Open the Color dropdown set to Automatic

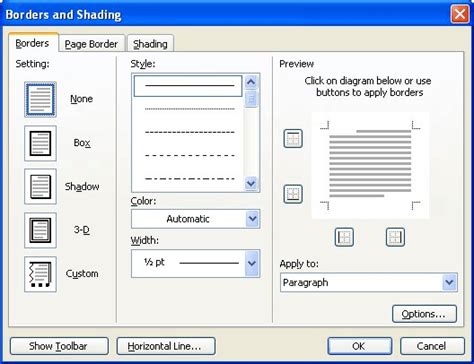point(196,219)
